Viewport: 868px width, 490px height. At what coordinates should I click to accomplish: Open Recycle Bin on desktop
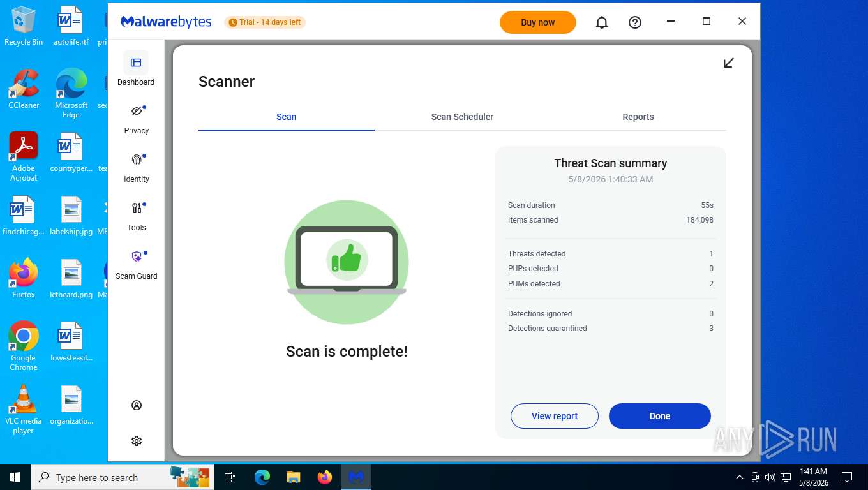point(24,27)
